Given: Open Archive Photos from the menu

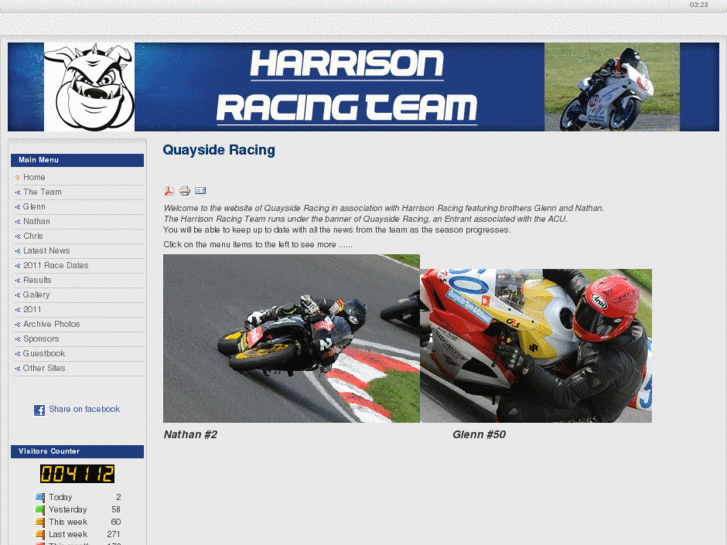Looking at the screenshot, I should (51, 324).
